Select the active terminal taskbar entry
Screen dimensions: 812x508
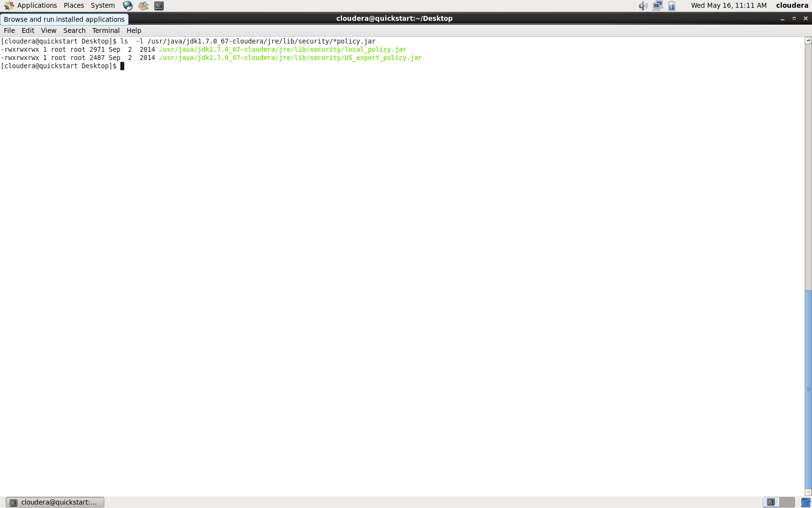(55, 502)
